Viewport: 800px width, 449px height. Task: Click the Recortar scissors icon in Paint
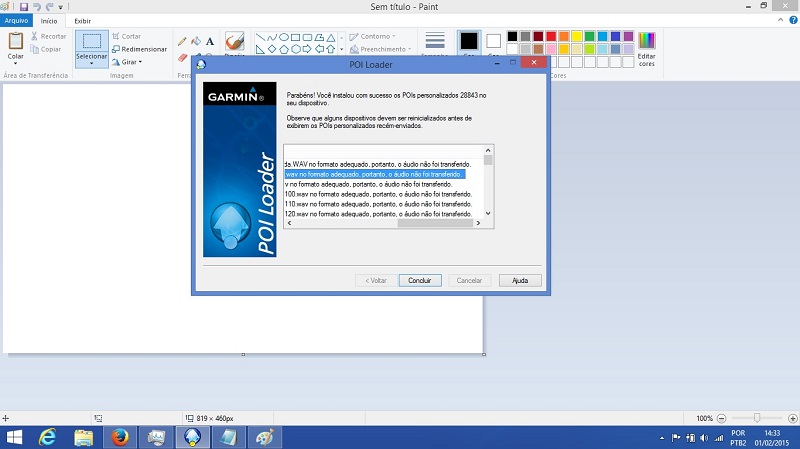[x=34, y=36]
